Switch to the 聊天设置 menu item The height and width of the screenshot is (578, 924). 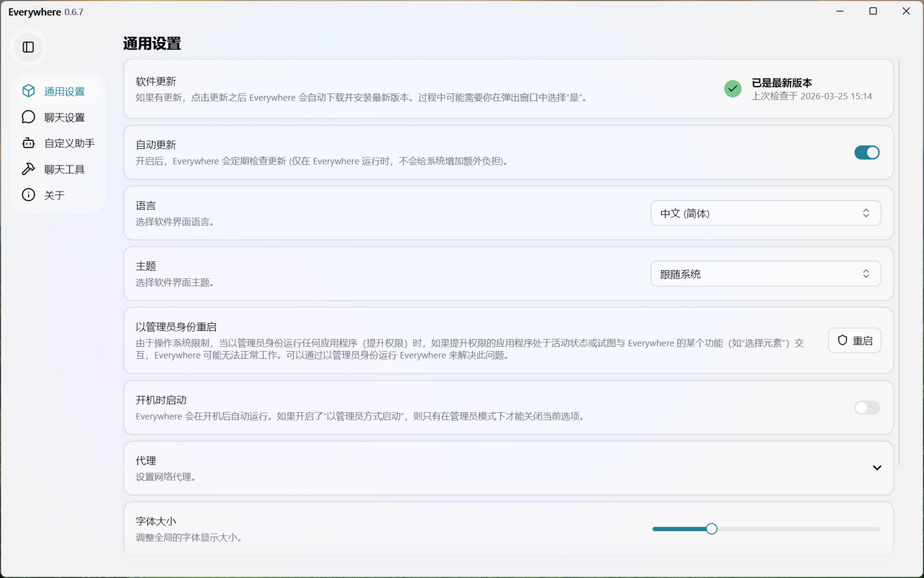(x=64, y=118)
